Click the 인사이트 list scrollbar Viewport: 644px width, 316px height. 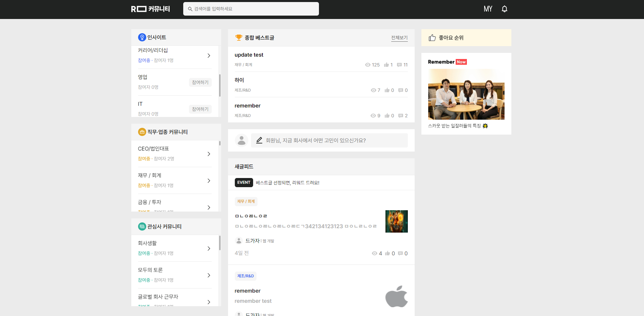220,85
